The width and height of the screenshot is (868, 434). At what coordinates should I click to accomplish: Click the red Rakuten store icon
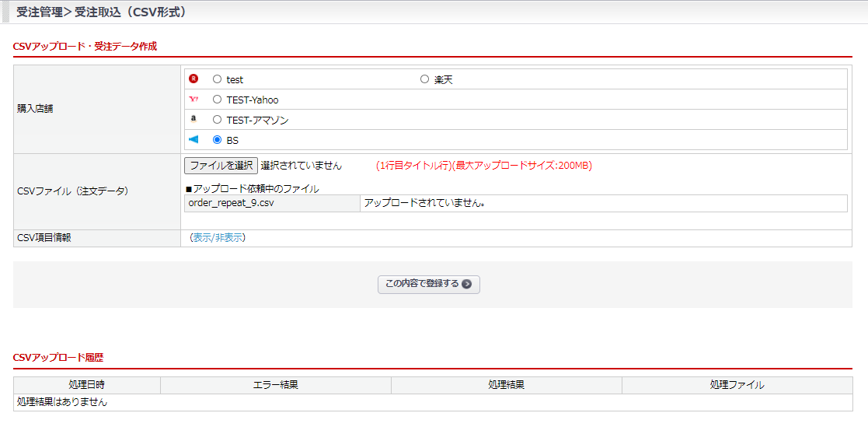tap(193, 79)
